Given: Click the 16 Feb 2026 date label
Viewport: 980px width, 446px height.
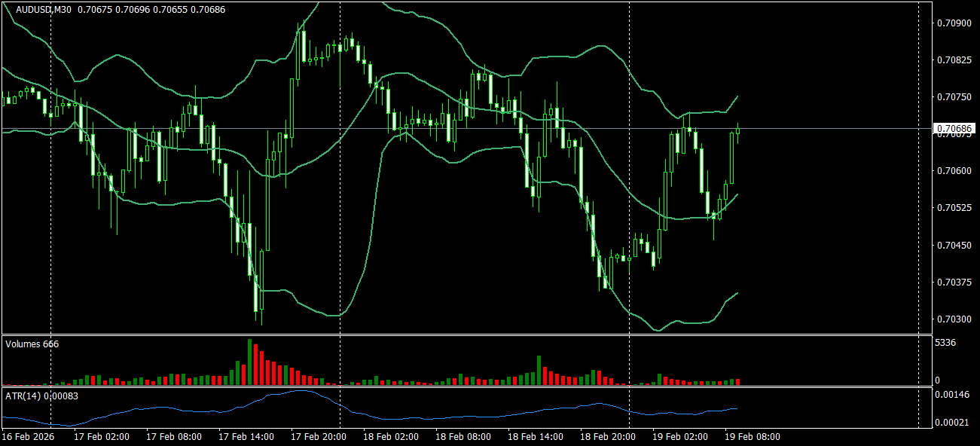Looking at the screenshot, I should click(27, 437).
